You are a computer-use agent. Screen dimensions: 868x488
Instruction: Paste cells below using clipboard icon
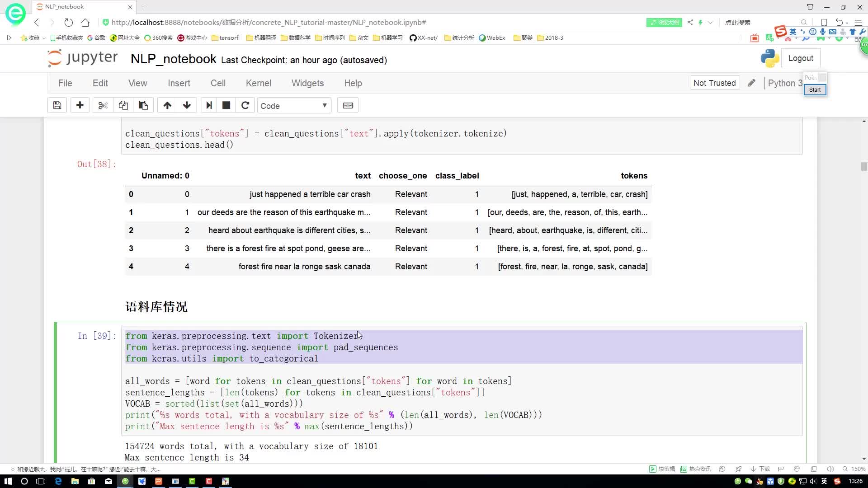[143, 105]
